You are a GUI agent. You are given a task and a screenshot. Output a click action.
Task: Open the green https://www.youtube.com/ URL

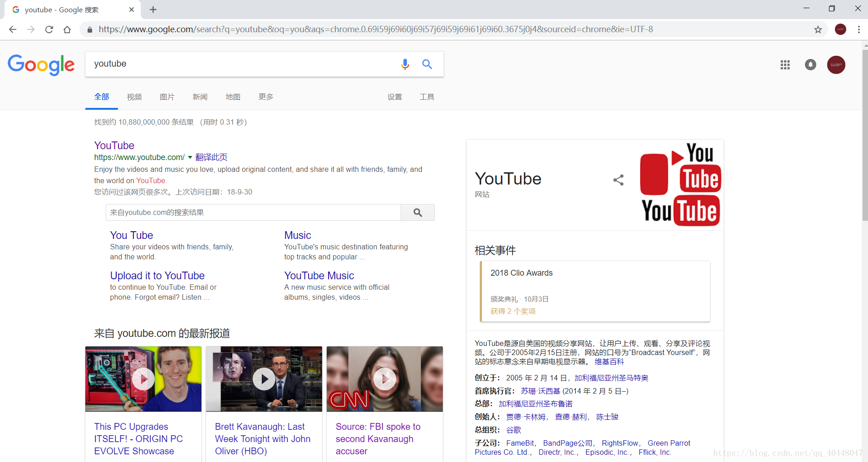139,157
